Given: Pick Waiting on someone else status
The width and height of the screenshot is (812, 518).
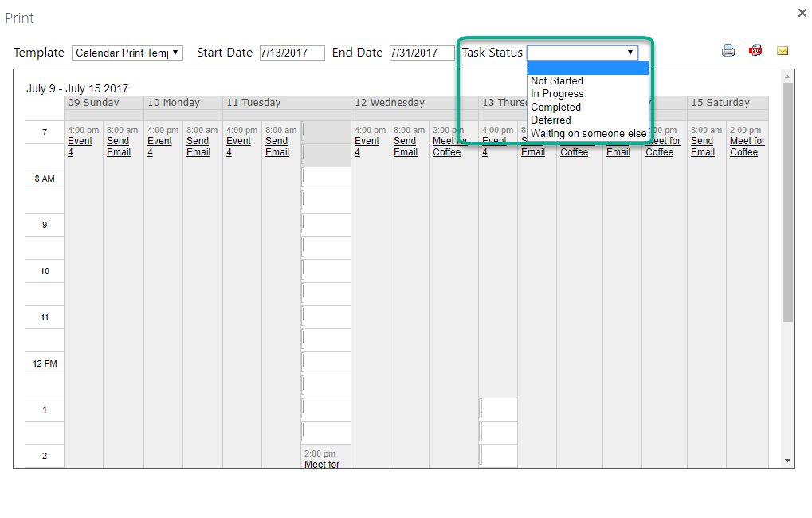Looking at the screenshot, I should pyautogui.click(x=588, y=134).
